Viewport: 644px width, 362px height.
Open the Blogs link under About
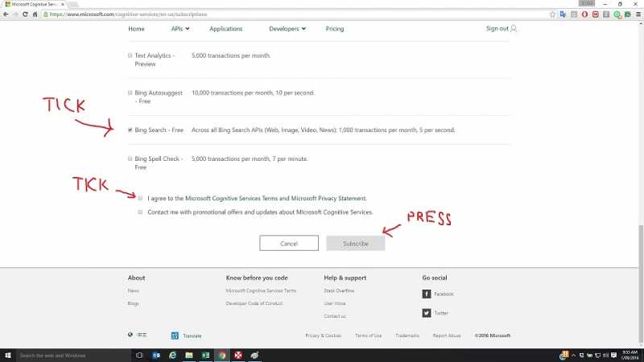click(133, 303)
